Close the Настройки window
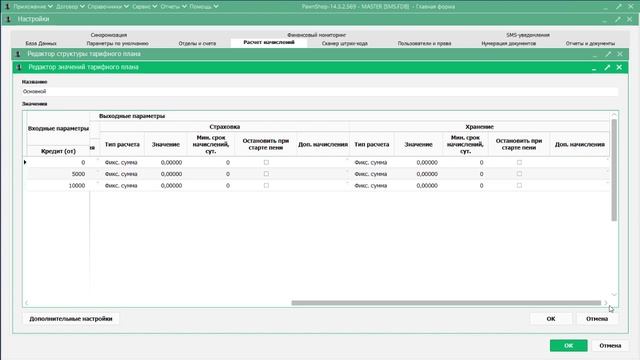 pos(630,19)
